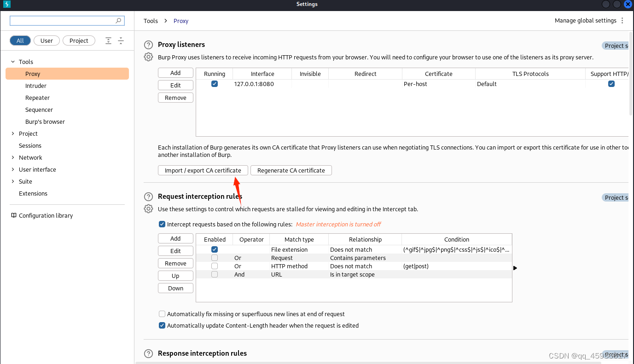Click Proxy in the breadcrumb
634x364 pixels.
tap(181, 21)
